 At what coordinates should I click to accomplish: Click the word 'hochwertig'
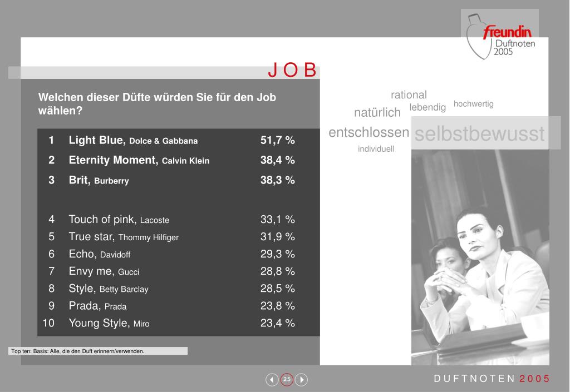[474, 104]
